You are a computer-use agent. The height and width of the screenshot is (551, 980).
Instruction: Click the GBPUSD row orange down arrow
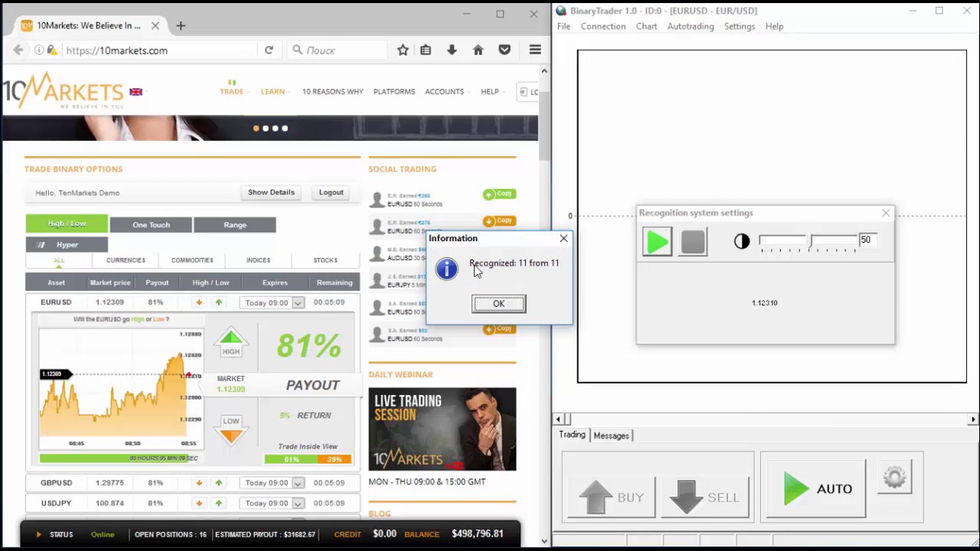(x=199, y=483)
